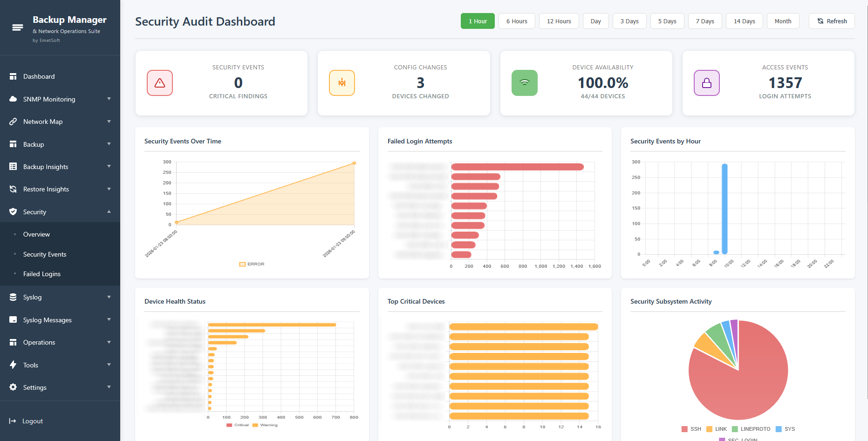Expand the Syslog Messages submenu arrow

(109, 319)
